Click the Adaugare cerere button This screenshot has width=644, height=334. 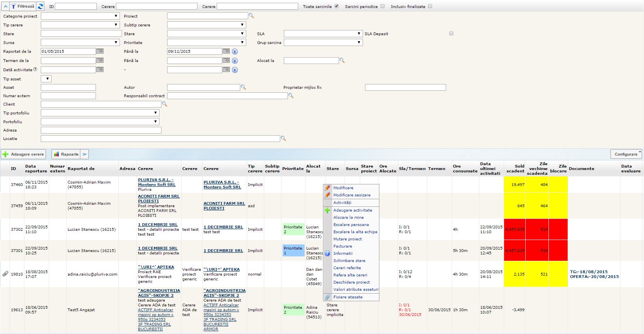24,154
